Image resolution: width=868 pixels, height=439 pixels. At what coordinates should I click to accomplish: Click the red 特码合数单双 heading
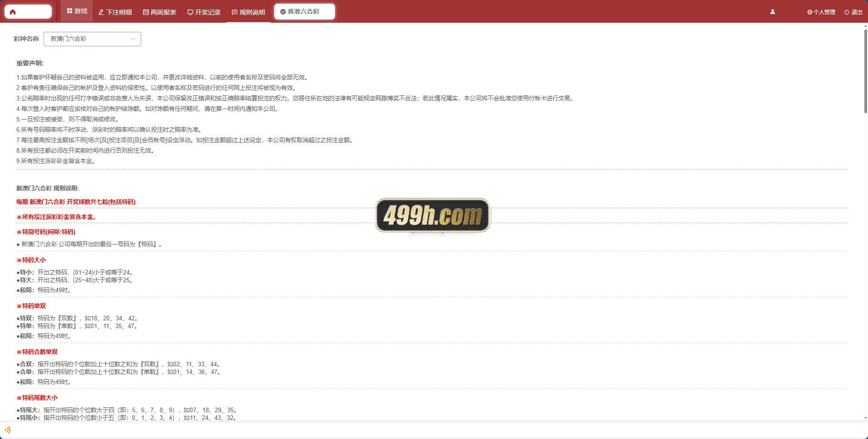[x=37, y=352]
